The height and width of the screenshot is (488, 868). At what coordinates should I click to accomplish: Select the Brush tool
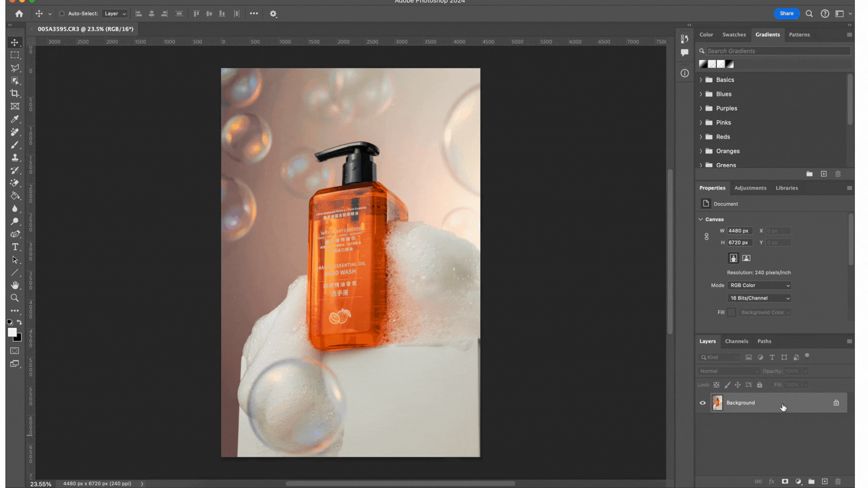point(15,145)
